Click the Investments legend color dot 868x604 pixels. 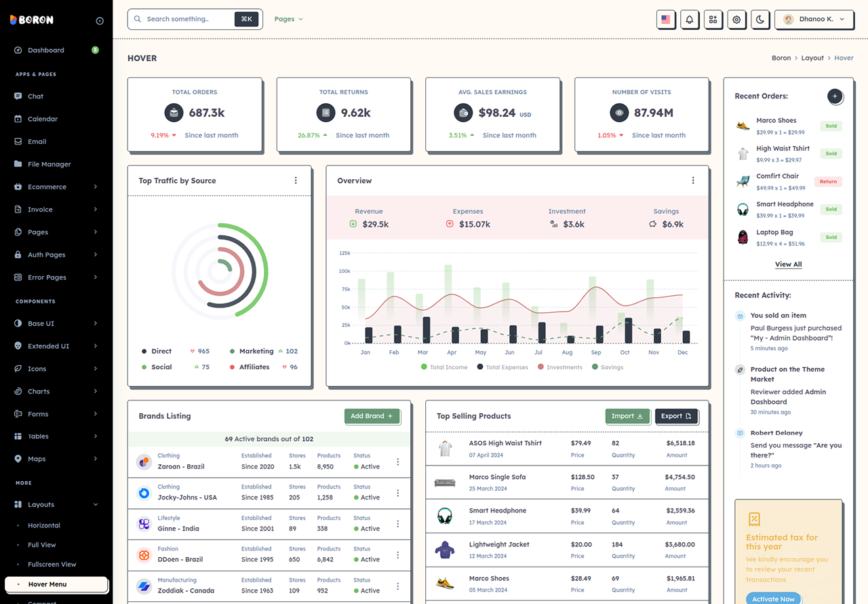[x=541, y=367]
